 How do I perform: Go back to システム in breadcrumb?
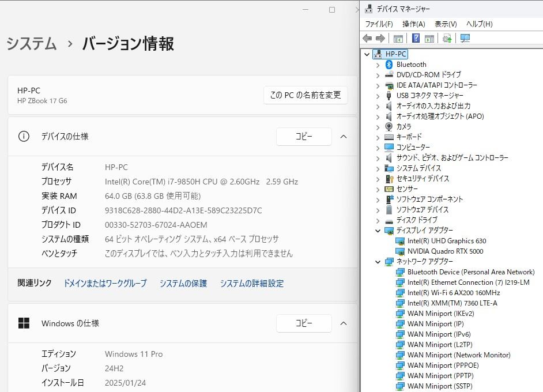coord(32,44)
